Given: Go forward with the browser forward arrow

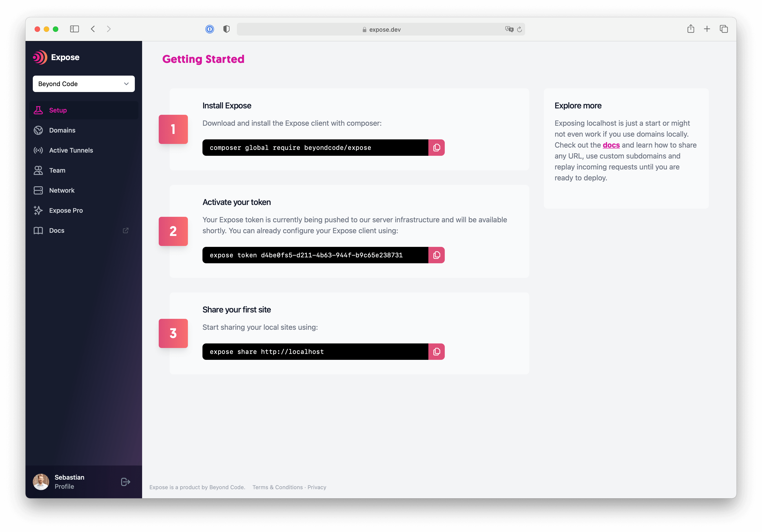Looking at the screenshot, I should [109, 29].
